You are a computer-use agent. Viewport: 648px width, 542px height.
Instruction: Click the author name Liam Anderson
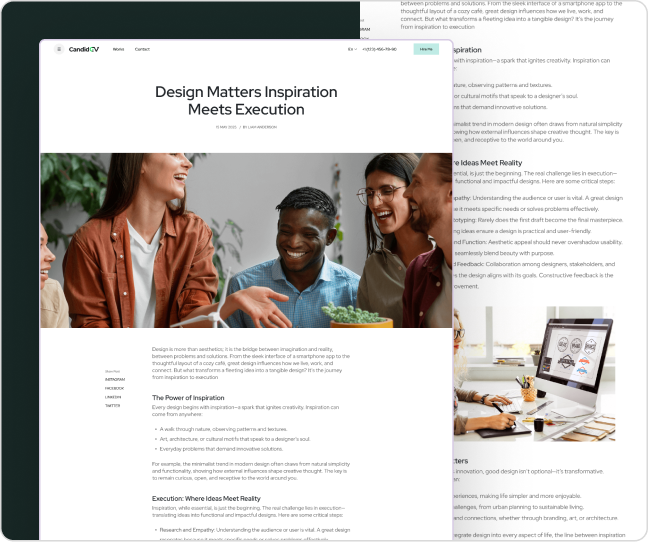pos(260,127)
